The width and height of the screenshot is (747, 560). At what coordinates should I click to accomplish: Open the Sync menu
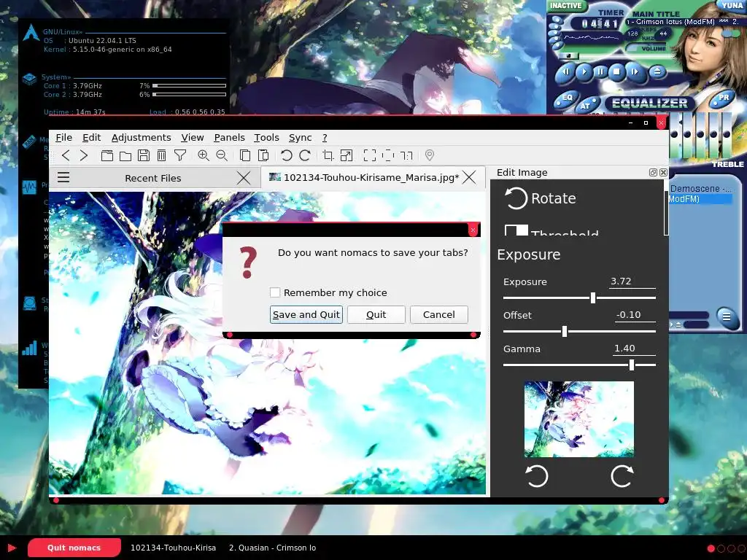tap(300, 138)
